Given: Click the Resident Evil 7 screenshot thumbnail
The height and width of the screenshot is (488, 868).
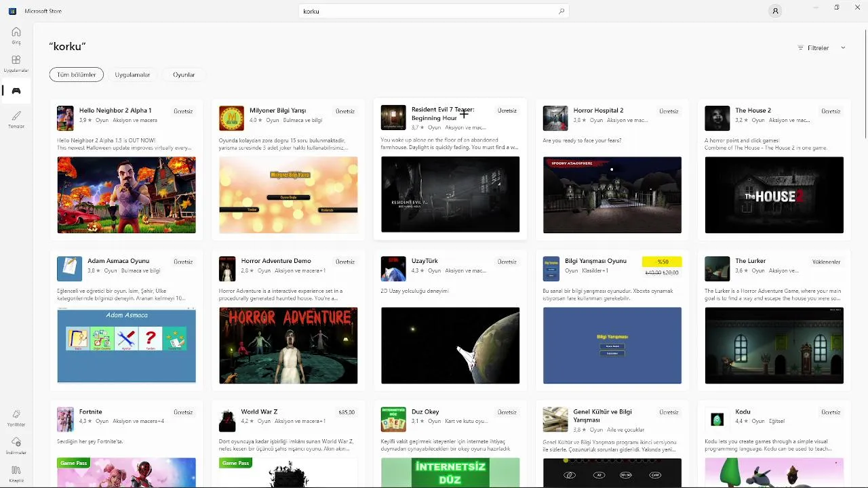Looking at the screenshot, I should (x=450, y=195).
